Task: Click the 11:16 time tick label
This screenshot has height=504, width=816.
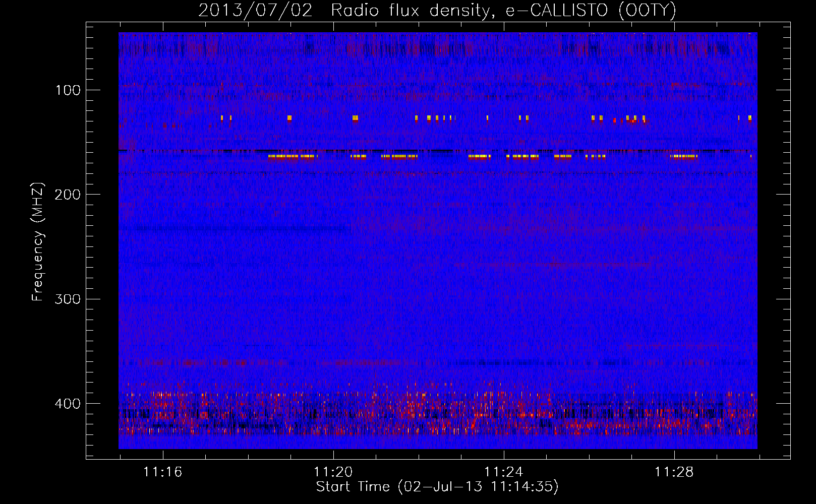Action: (x=162, y=472)
